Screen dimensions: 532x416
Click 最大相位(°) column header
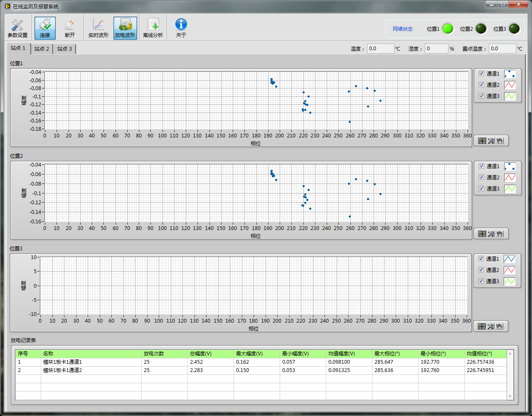tap(395, 354)
